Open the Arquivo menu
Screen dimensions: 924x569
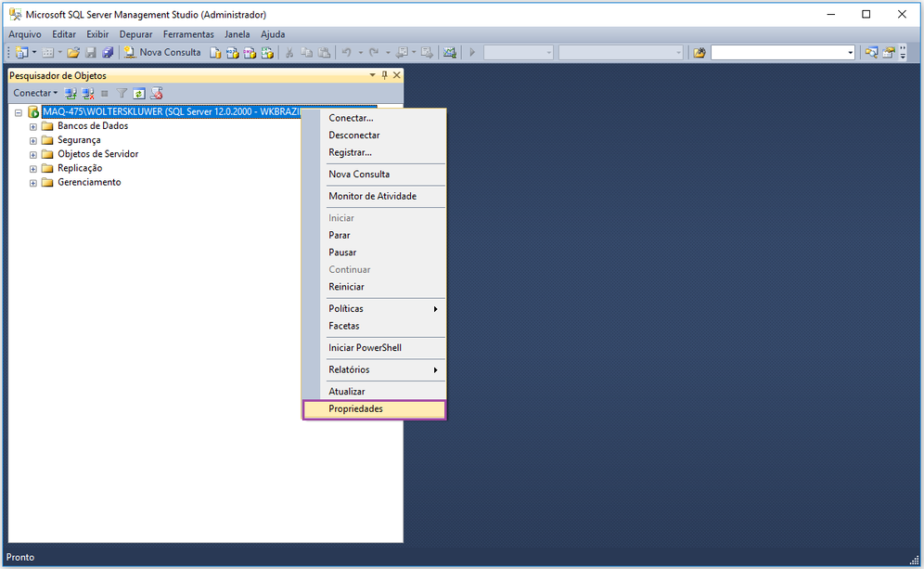(25, 34)
